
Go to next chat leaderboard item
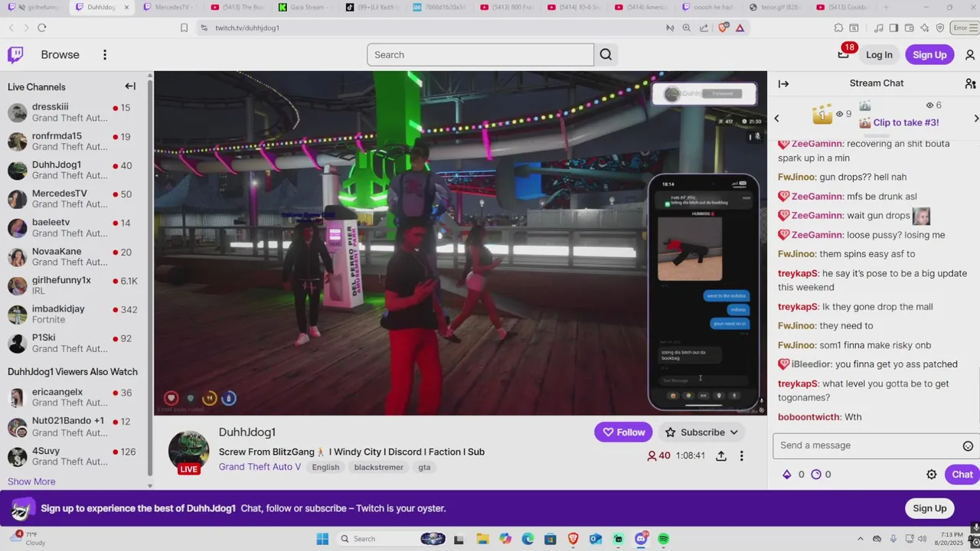pyautogui.click(x=975, y=118)
